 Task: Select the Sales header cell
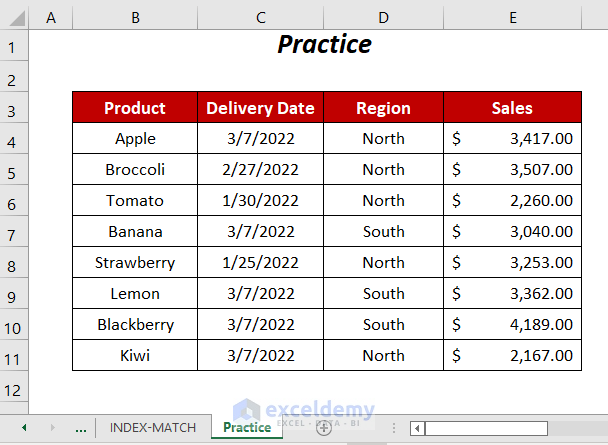[x=512, y=108]
